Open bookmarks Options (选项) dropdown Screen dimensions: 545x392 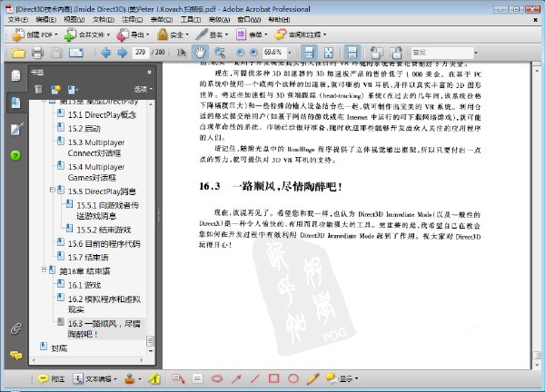pos(143,89)
